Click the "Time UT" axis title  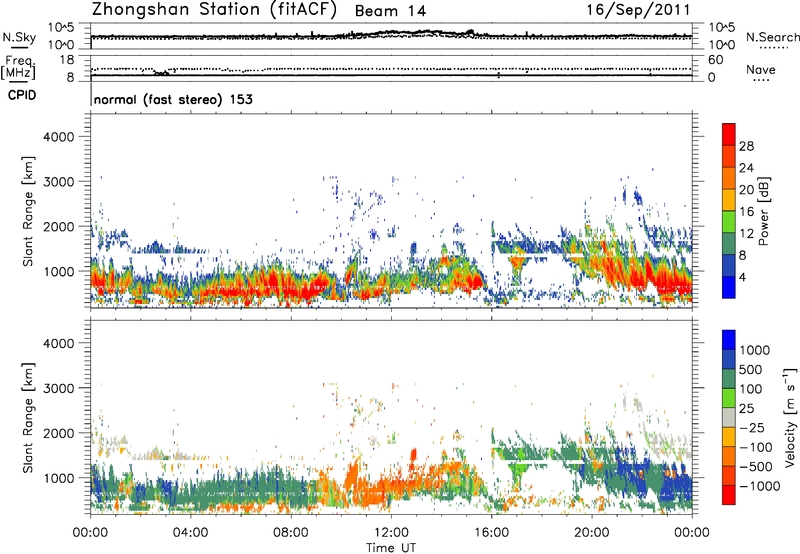point(391,548)
